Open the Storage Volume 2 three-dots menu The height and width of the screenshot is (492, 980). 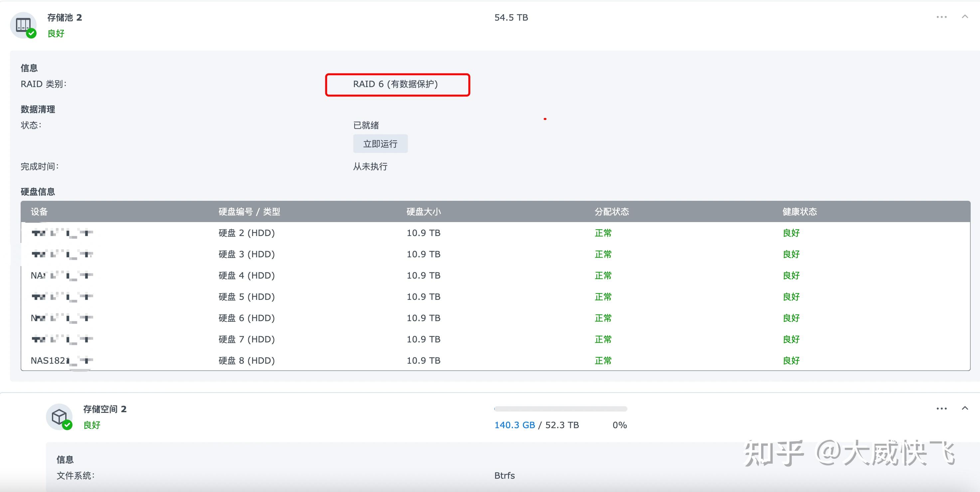pos(941,408)
